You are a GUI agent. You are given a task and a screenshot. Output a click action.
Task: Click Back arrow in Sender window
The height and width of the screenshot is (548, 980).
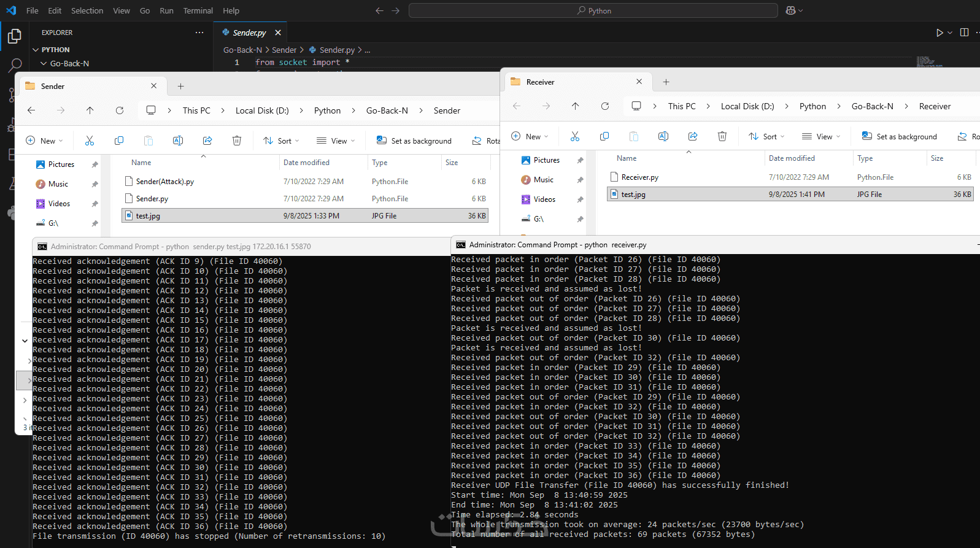click(31, 110)
